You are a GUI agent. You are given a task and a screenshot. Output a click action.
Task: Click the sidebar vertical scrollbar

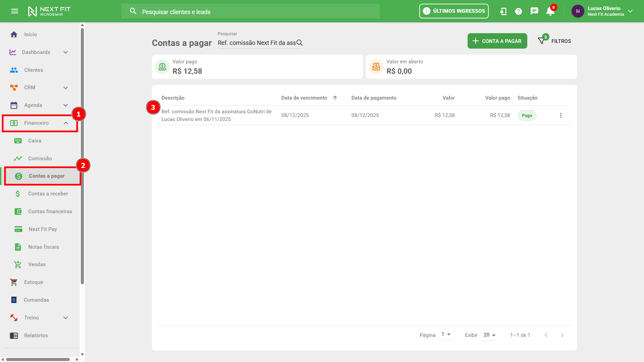tap(82, 156)
